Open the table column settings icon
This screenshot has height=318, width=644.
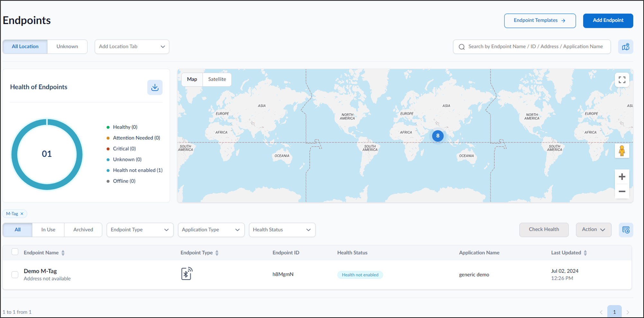pos(626,230)
